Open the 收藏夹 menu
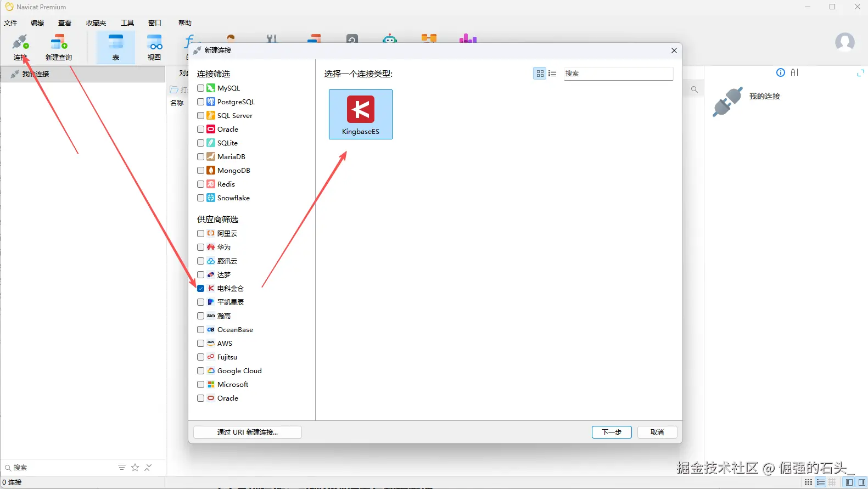868x489 pixels. point(96,23)
